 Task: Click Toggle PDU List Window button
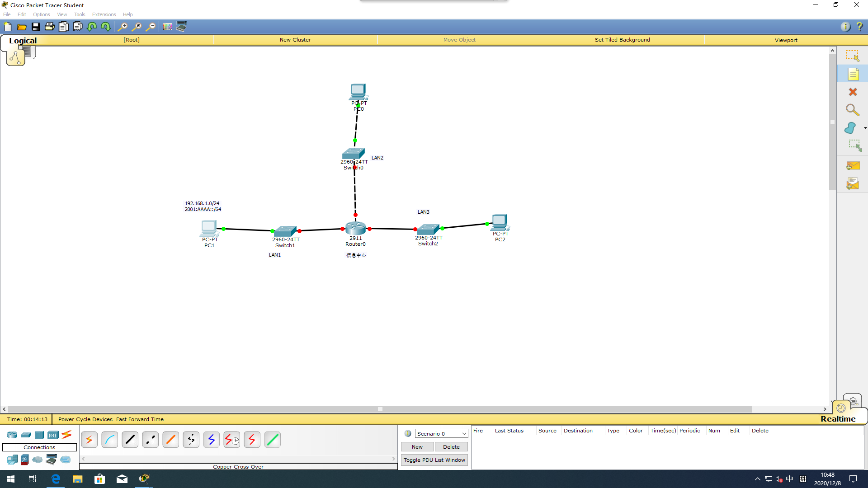434,460
